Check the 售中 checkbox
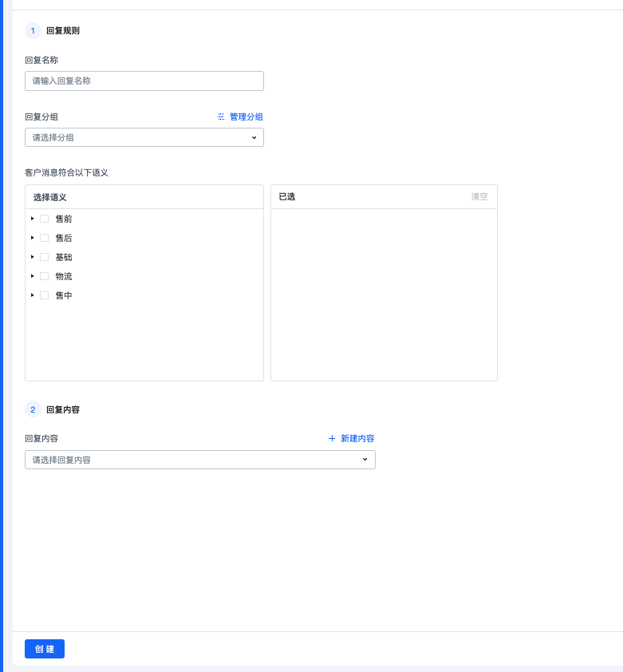Image resolution: width=623 pixels, height=672 pixels. [44, 295]
